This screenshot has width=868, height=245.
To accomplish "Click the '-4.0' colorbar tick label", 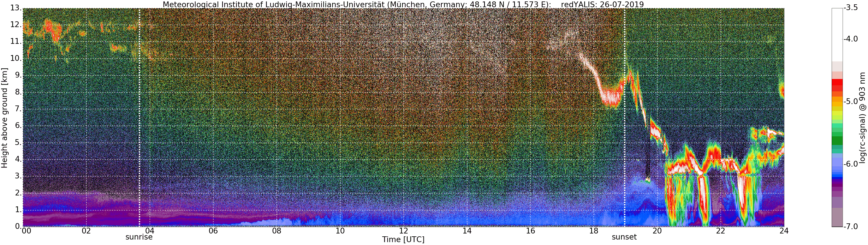I will point(851,39).
